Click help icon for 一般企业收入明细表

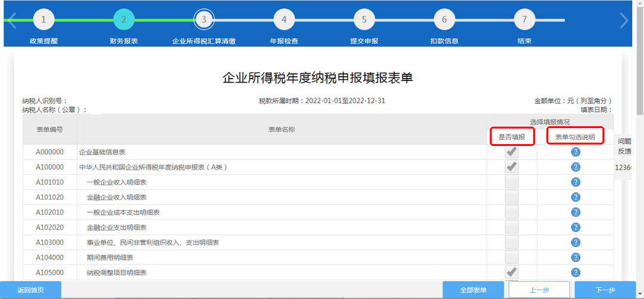[x=575, y=182]
